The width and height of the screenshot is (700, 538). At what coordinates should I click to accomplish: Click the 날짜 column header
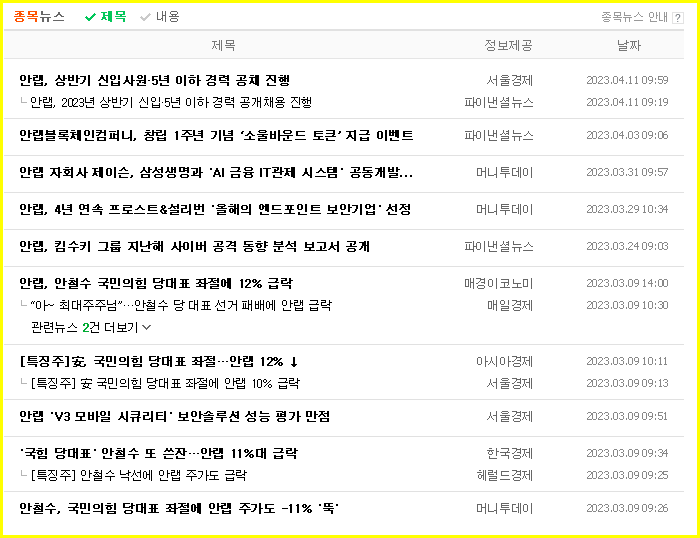click(629, 45)
